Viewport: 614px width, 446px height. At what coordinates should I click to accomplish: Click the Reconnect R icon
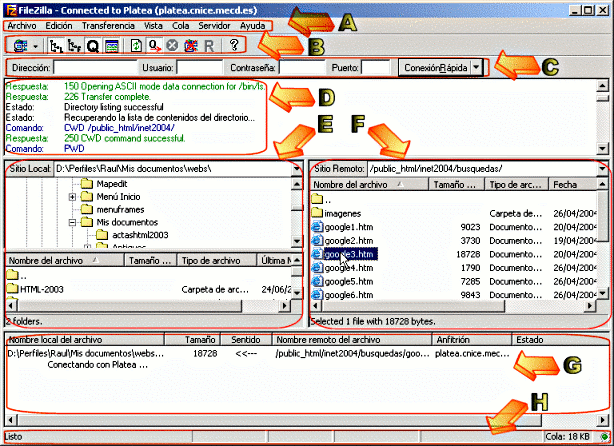[x=208, y=45]
